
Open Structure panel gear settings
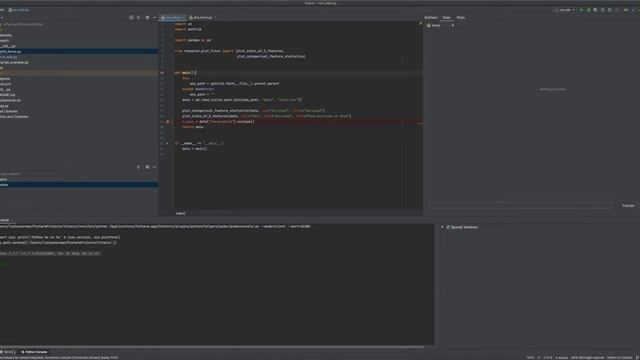(147, 167)
